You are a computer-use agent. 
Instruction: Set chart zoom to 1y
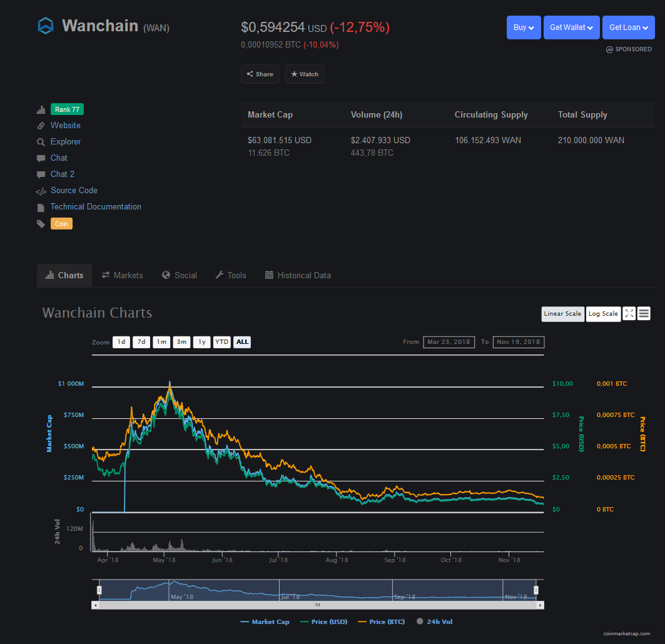pos(202,342)
